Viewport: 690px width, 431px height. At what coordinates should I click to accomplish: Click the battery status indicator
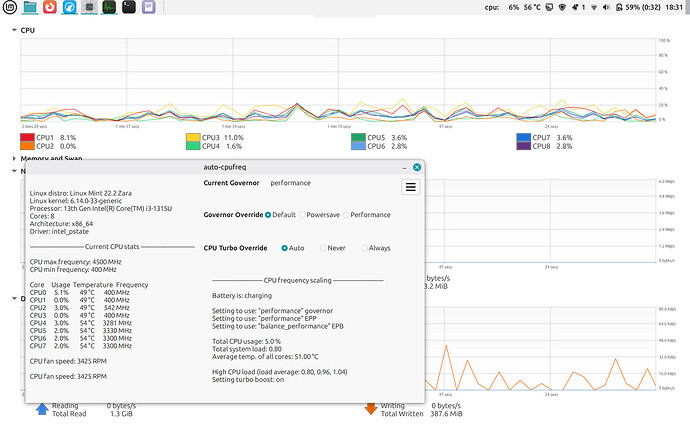(x=638, y=7)
